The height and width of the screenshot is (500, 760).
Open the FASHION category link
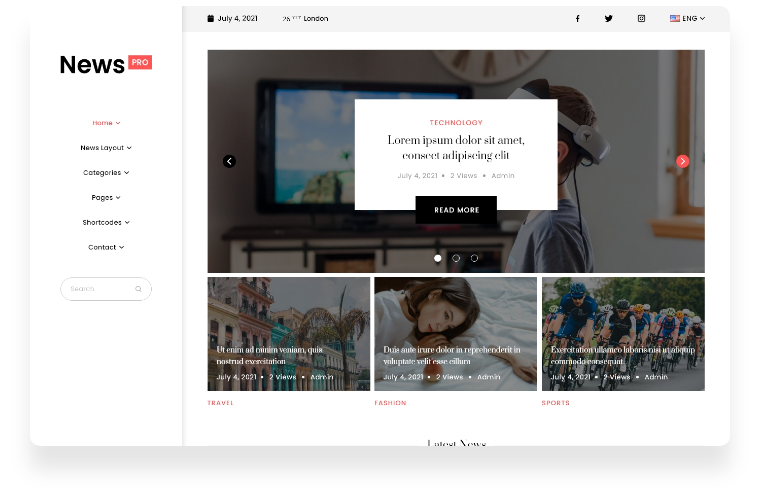390,403
